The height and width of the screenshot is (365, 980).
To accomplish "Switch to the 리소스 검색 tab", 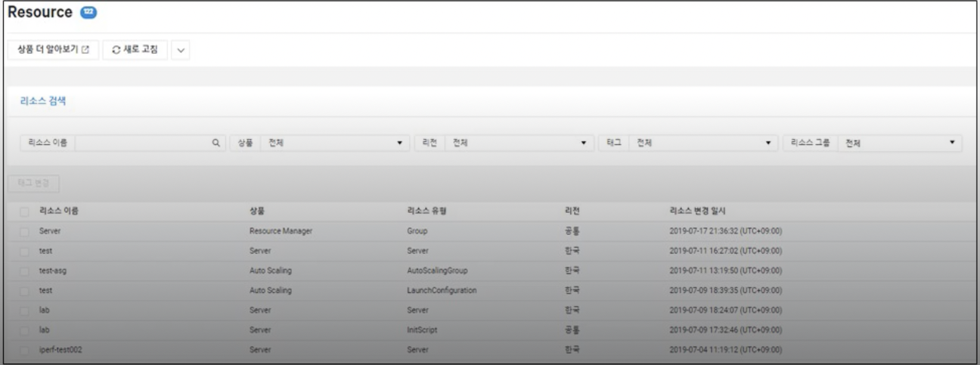I will [43, 101].
